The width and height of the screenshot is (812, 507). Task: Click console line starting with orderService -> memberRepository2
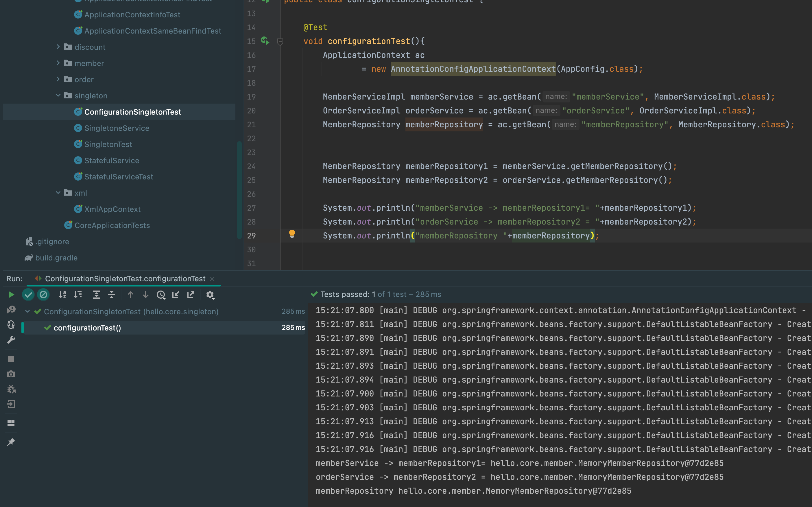tap(520, 477)
